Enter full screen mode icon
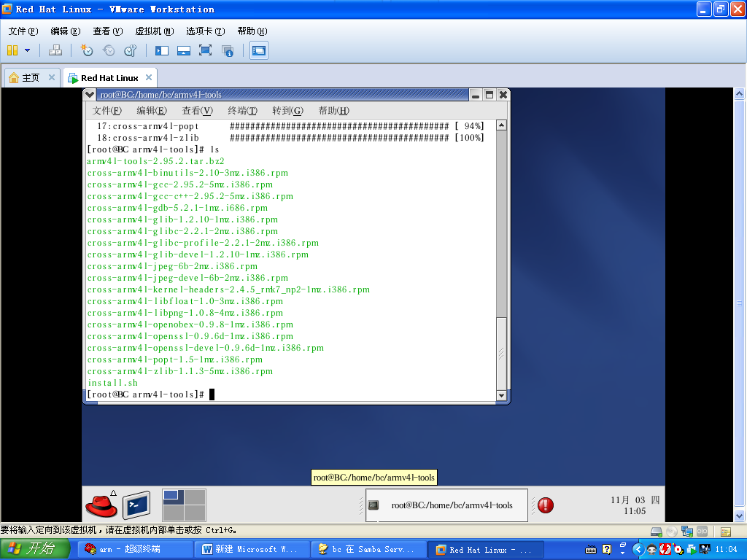 point(205,50)
